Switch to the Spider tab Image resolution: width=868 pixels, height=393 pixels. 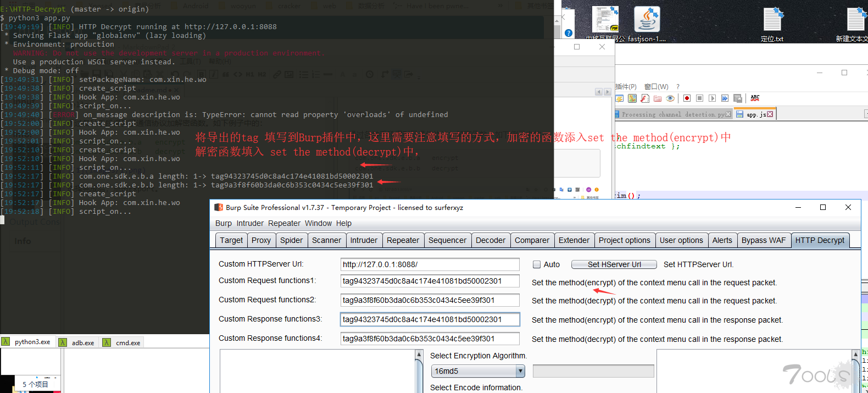[291, 240]
